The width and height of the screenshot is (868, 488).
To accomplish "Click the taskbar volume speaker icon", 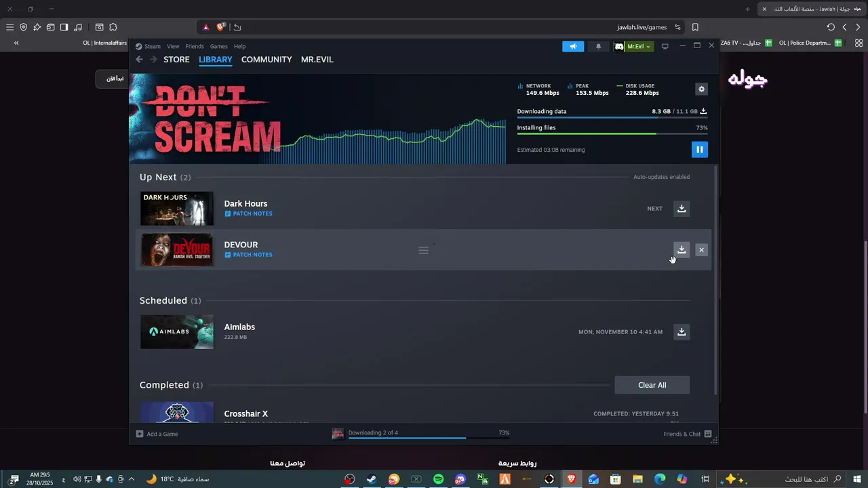I will [77, 479].
